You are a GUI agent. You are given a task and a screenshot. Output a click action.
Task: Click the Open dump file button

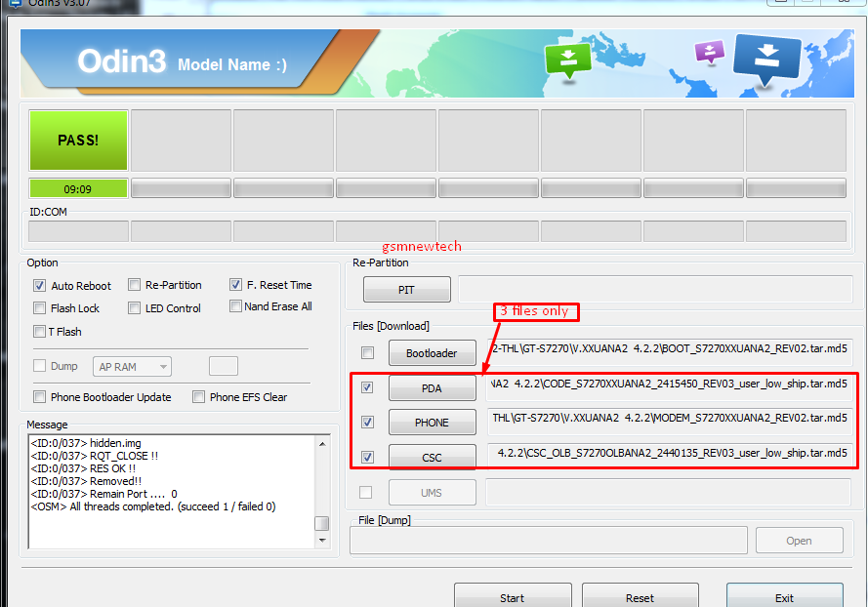tap(800, 541)
